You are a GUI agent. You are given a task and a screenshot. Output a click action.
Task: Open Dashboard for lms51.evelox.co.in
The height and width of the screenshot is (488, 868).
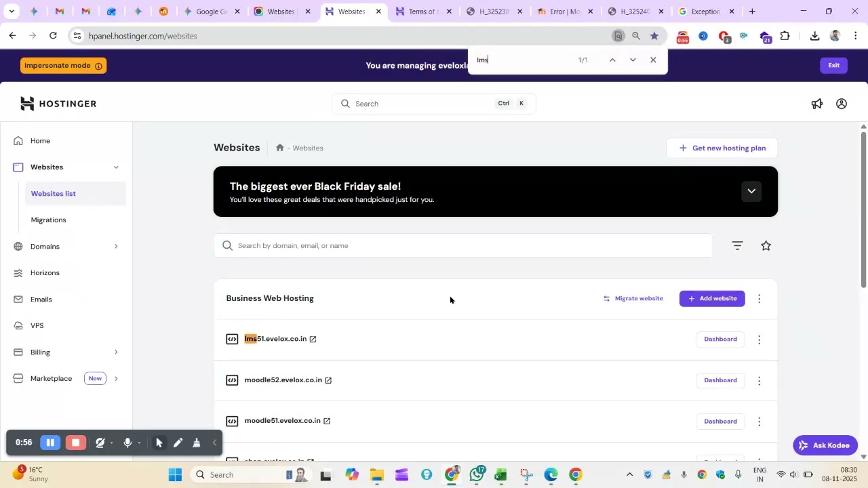(x=720, y=340)
